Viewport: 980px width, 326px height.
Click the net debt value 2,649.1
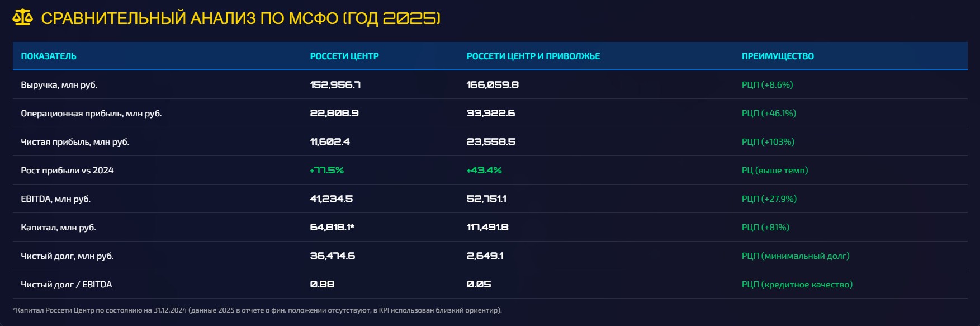point(485,256)
